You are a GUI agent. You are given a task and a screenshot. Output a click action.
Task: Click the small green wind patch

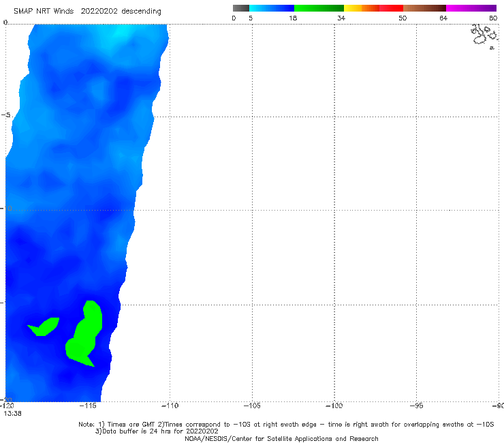pyautogui.click(x=44, y=326)
